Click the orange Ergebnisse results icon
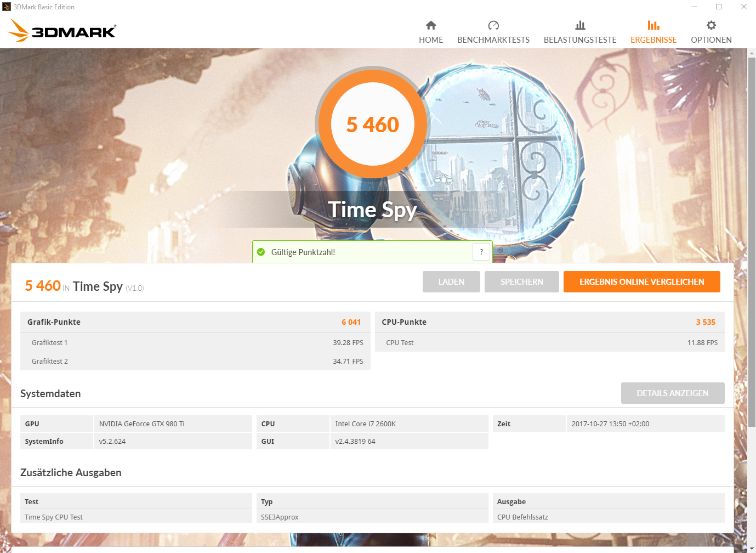This screenshot has width=756, height=553. (x=653, y=25)
